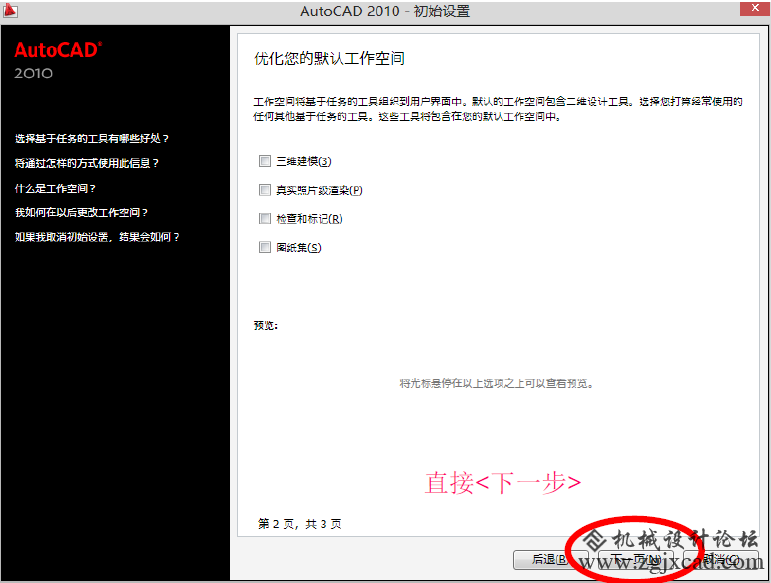Go back with the 后退(B) button
771x583 pixels.
(x=551, y=559)
